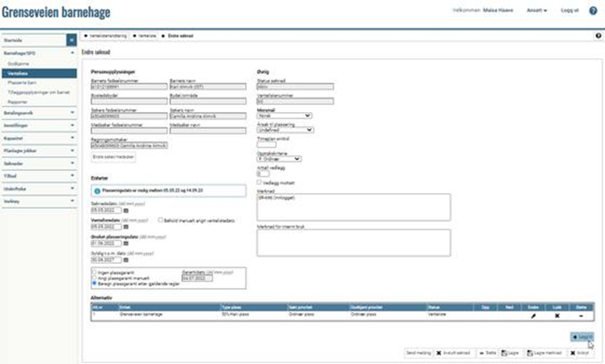Open the Morsmål dropdown
This screenshot has width=605, height=364.
[x=284, y=115]
